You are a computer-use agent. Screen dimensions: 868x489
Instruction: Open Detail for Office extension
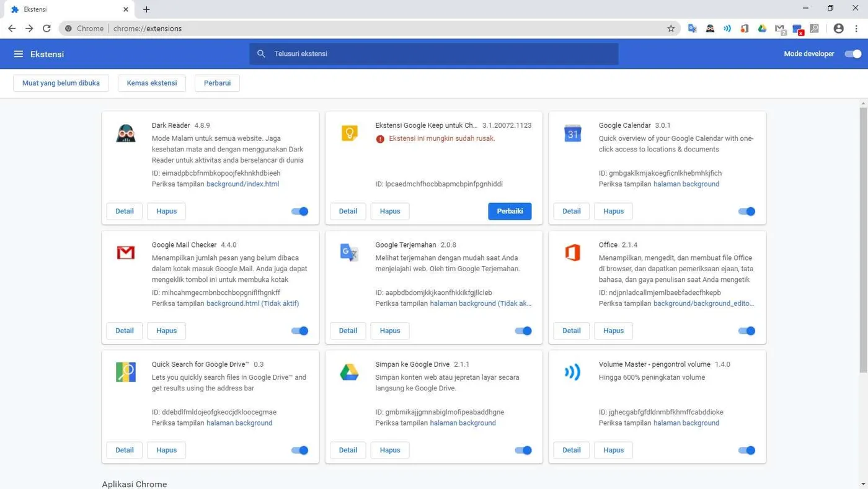572,331
